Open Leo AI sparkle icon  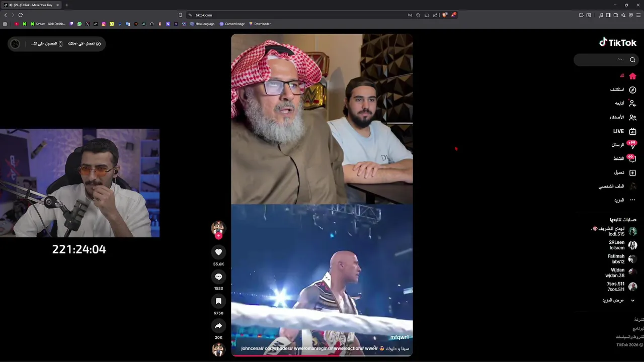pyautogui.click(x=623, y=15)
